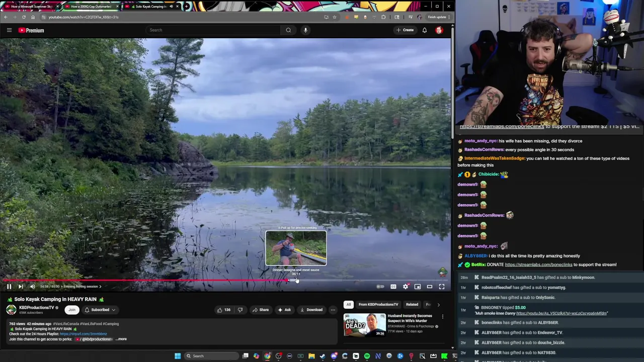Open the video player settings gear
The height and width of the screenshot is (362, 644).
(406, 287)
